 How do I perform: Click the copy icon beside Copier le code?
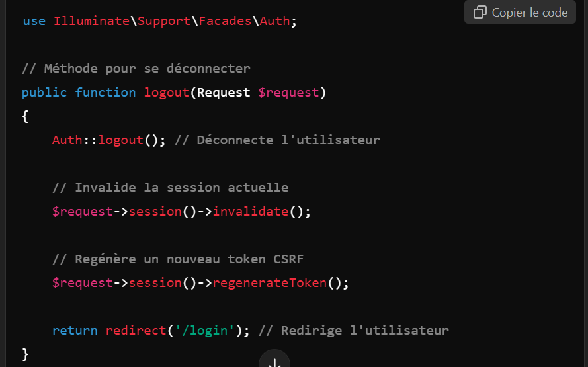pos(480,13)
